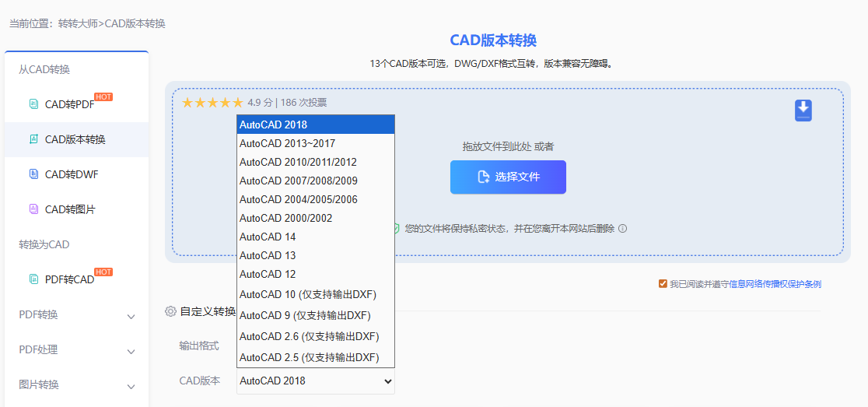Viewport: 868px width, 407px height.
Task: Choose AutoCAD 2.6 DXF-only option
Action: [x=316, y=336]
